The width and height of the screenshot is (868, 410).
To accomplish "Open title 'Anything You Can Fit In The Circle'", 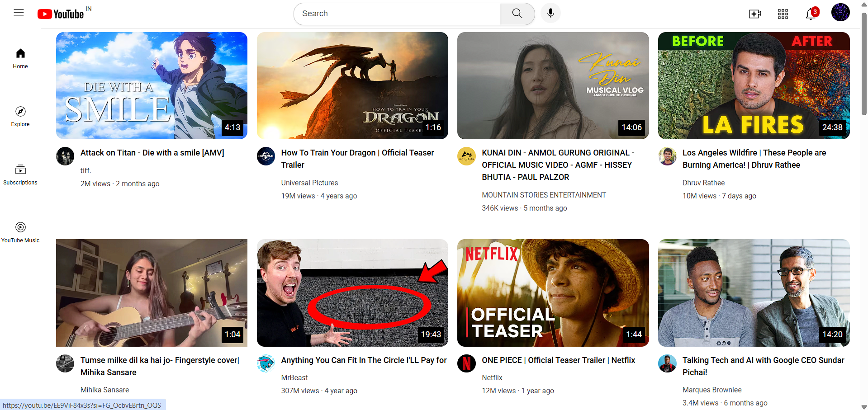I will (x=364, y=360).
